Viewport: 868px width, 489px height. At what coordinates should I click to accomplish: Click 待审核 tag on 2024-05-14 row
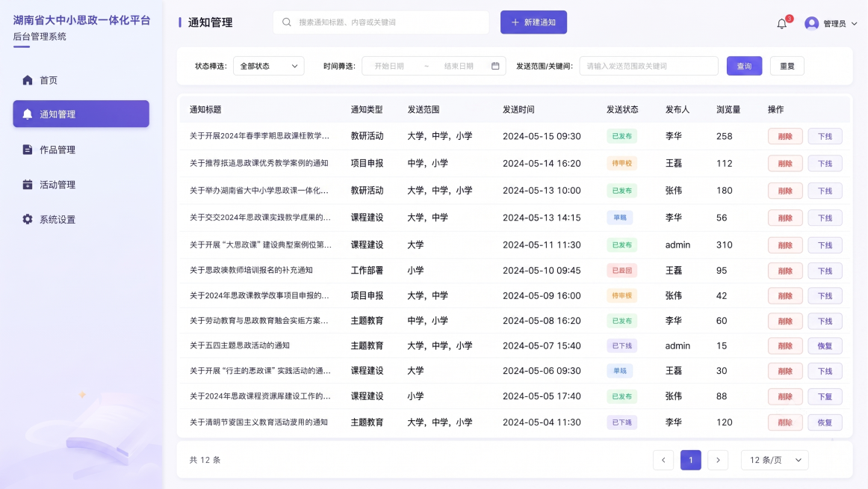point(621,163)
